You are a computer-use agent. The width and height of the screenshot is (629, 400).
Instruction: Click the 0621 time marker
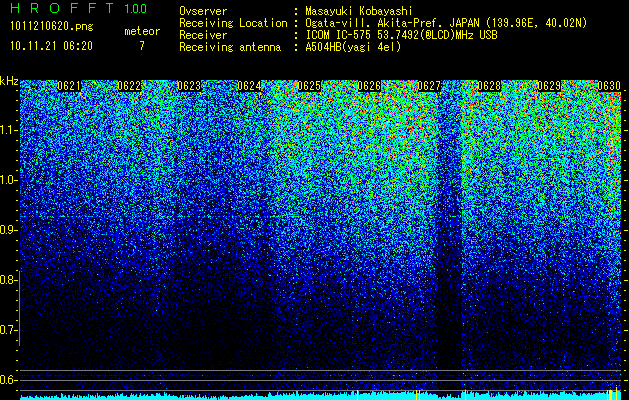coord(69,86)
